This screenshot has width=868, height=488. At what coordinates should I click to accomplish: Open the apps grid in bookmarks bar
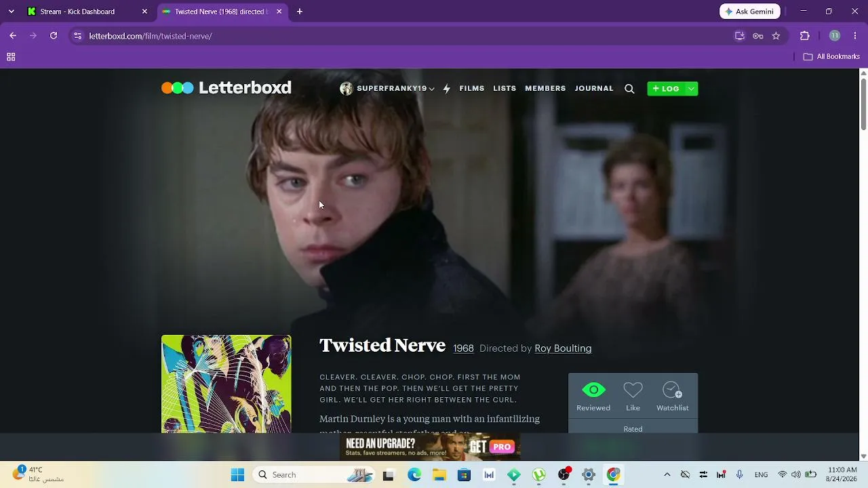pyautogui.click(x=11, y=57)
